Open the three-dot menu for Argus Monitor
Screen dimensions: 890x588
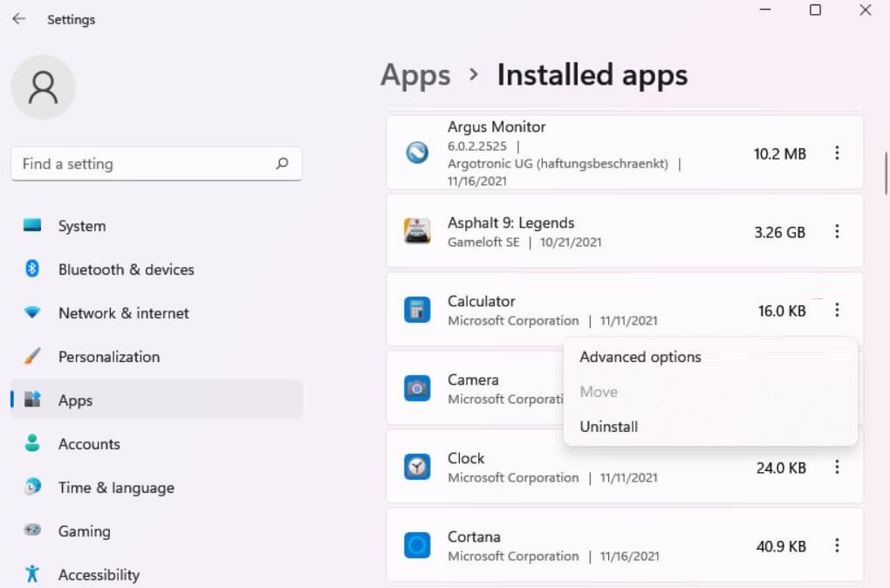tap(837, 154)
